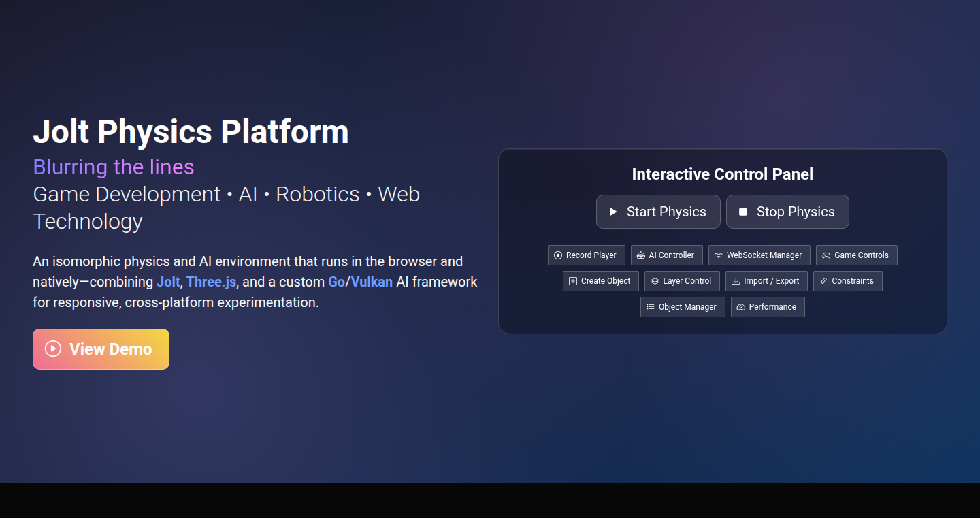Image resolution: width=980 pixels, height=518 pixels.
Task: Open the Constraints panel
Action: 848,281
